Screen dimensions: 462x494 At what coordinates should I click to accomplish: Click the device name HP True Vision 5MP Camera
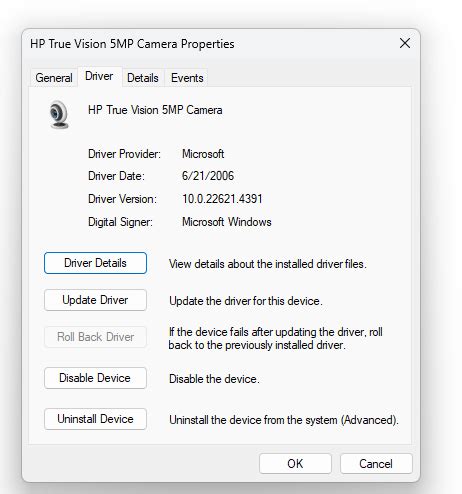pyautogui.click(x=155, y=110)
